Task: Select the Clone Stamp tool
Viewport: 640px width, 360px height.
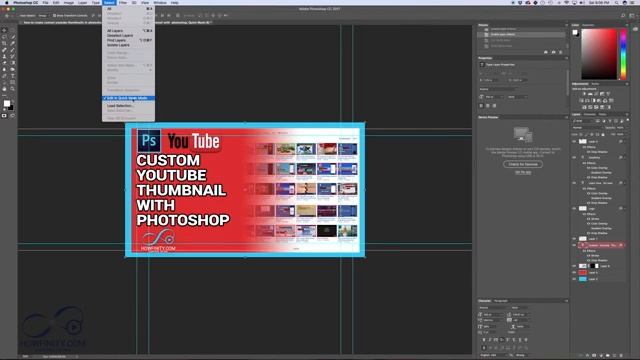Action: coord(4,56)
